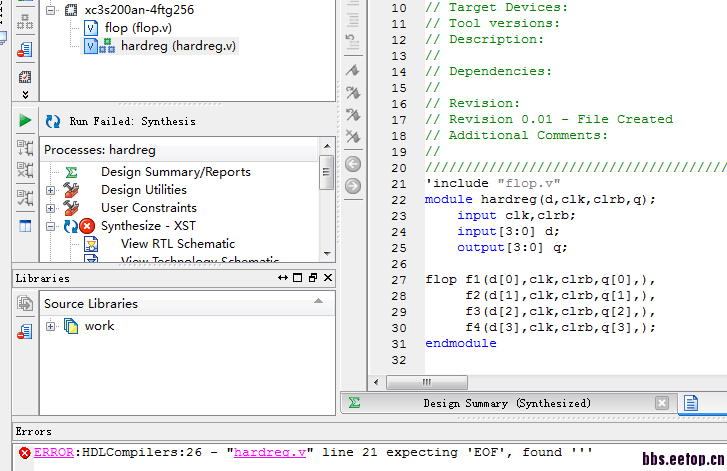
Task: Open the ERROR link in Errors panel
Action: click(x=54, y=452)
